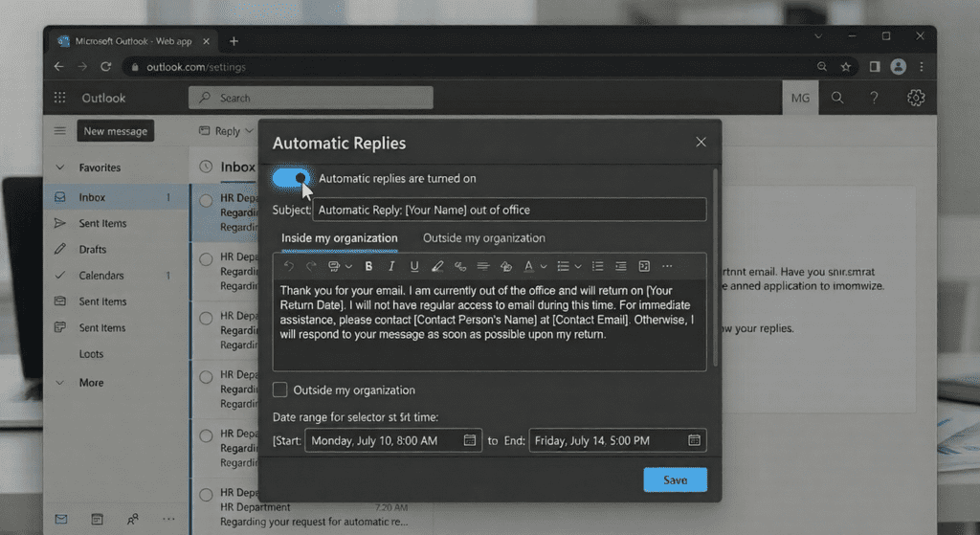This screenshot has width=980, height=535.
Task: Open MG account profile
Action: (800, 99)
